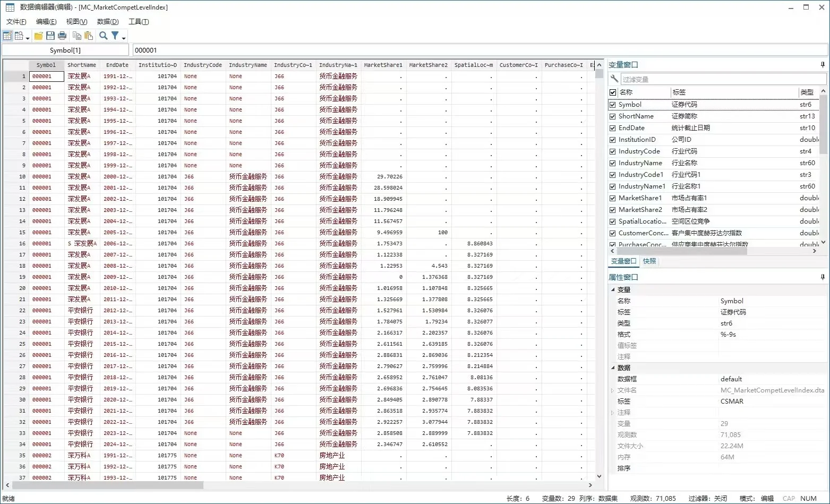
Task: Click the 过滤变量 filter input field
Action: (723, 79)
